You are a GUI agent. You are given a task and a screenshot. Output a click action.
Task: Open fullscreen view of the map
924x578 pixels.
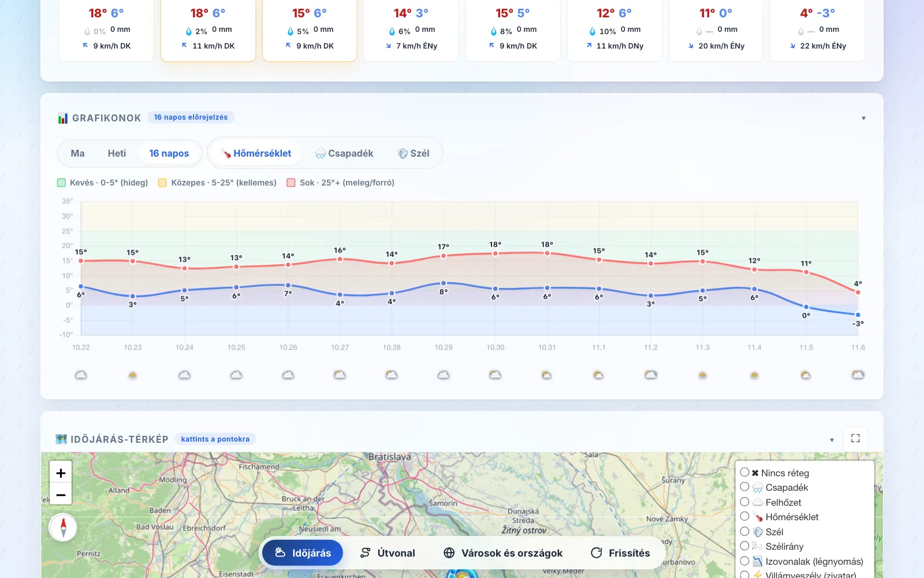[855, 438]
